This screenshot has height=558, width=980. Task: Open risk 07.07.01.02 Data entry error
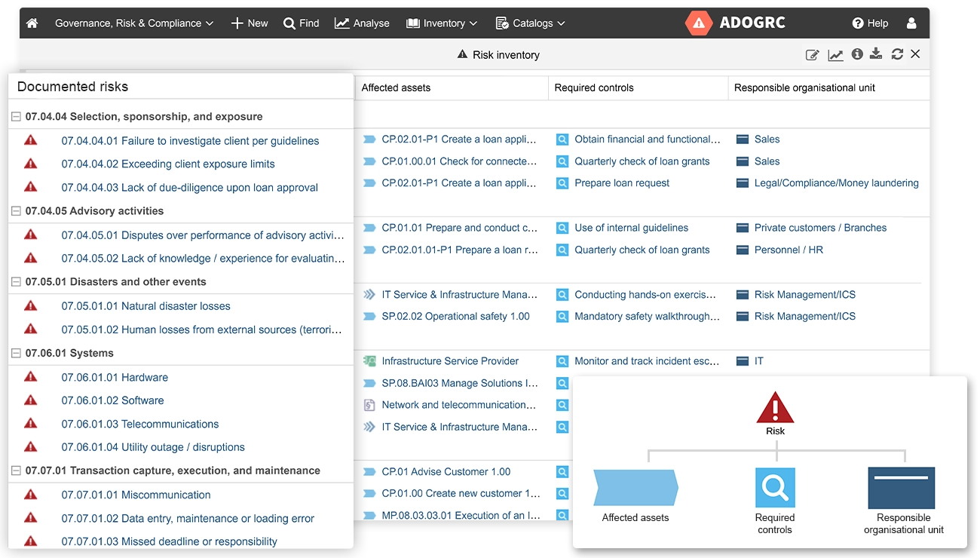[x=188, y=518]
